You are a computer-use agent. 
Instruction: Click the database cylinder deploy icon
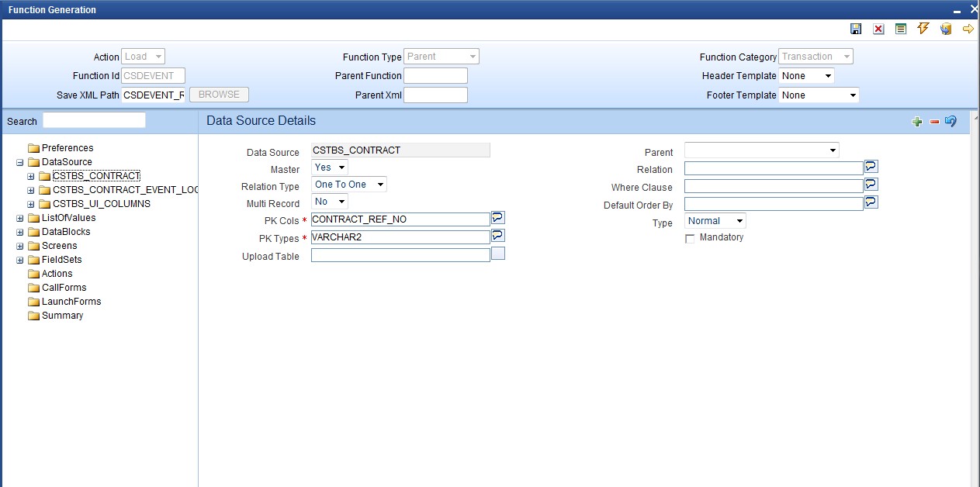[946, 29]
